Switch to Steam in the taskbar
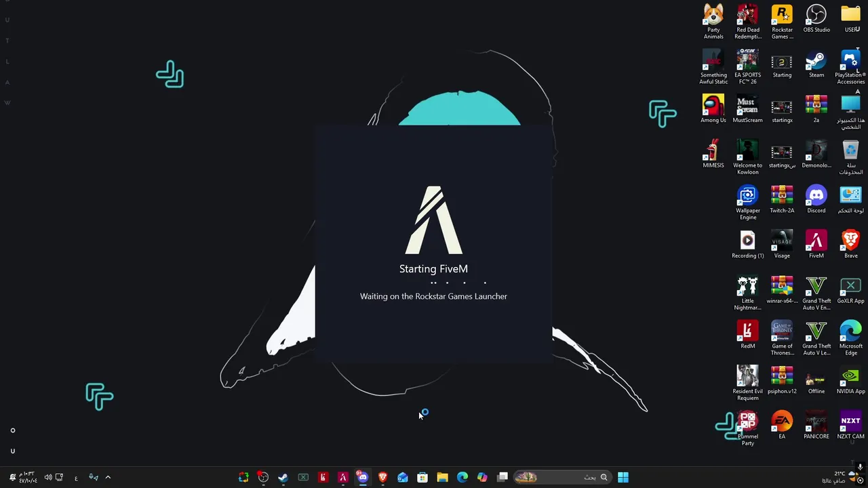 point(283,477)
